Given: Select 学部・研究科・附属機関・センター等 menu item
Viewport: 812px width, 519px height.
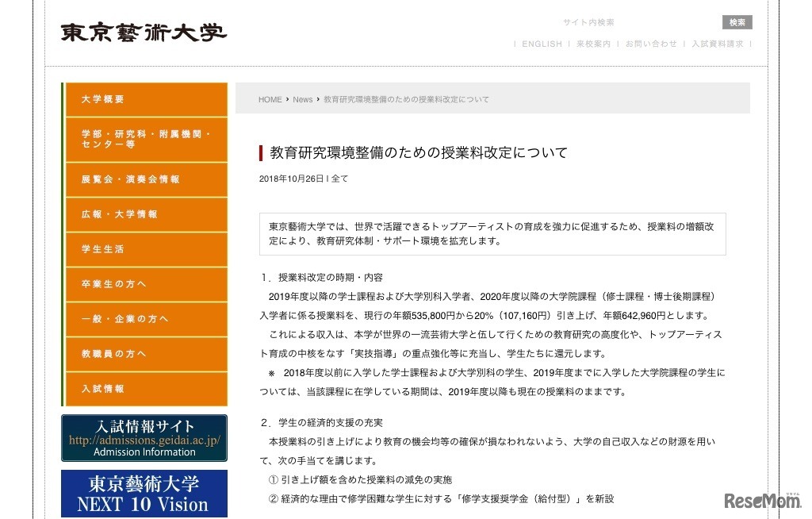Looking at the screenshot, I should pyautogui.click(x=147, y=140).
